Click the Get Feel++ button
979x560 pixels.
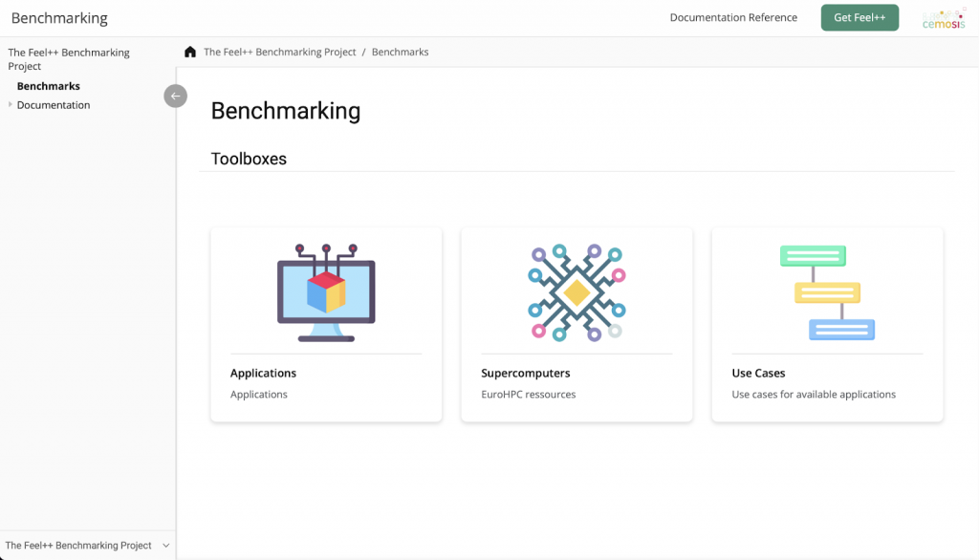(859, 17)
